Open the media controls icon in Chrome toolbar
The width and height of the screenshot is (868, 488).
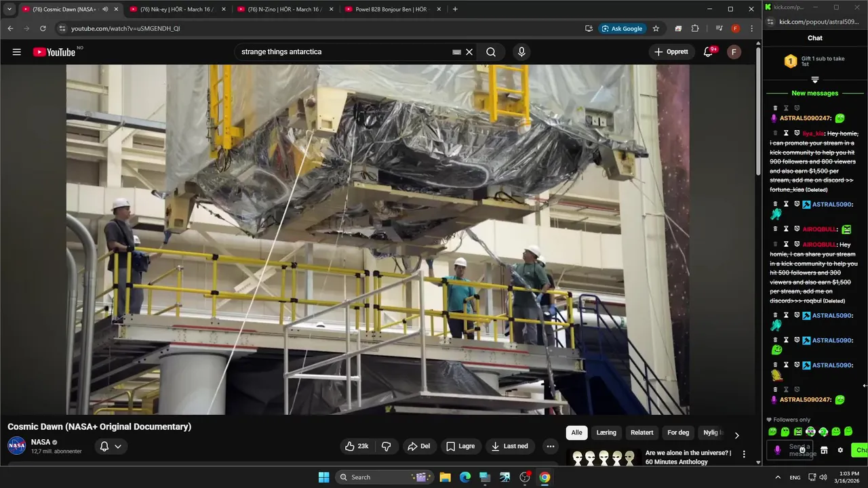tap(719, 28)
